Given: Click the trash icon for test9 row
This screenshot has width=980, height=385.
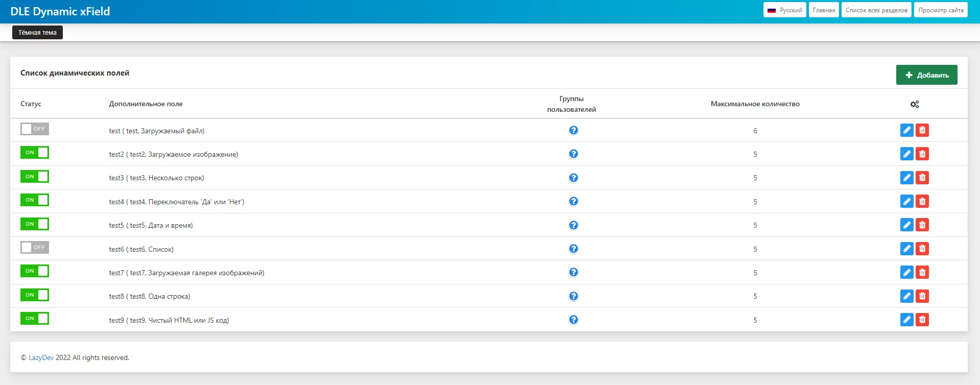Looking at the screenshot, I should 922,320.
